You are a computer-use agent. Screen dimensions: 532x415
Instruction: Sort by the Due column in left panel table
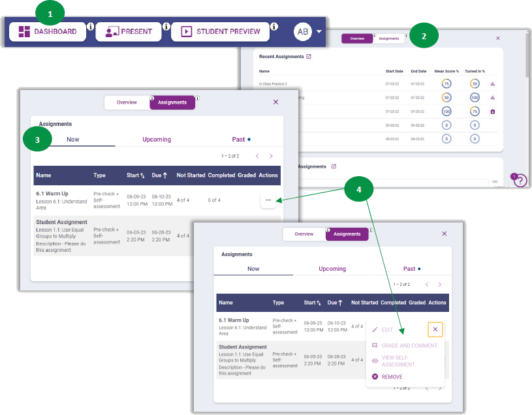(x=159, y=175)
